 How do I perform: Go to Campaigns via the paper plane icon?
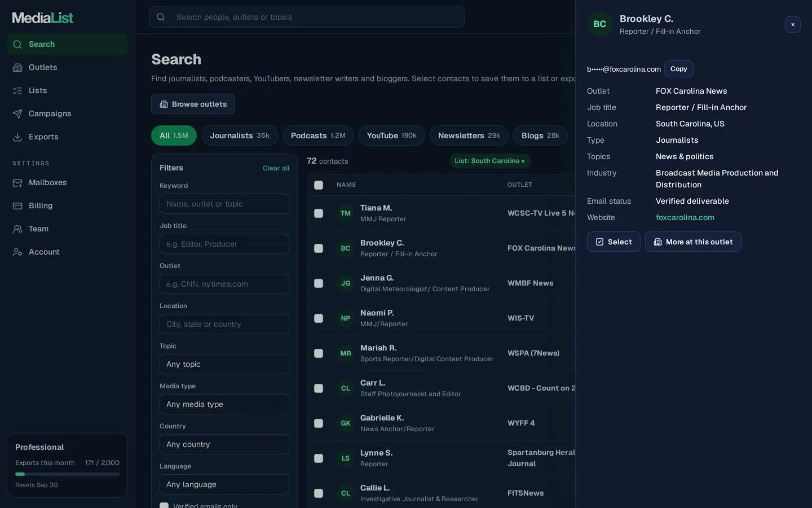click(17, 113)
